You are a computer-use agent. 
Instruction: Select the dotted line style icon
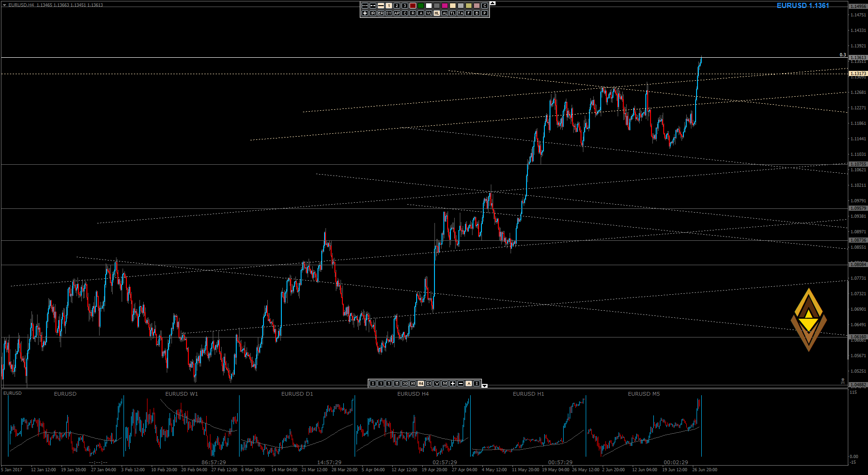(x=365, y=6)
